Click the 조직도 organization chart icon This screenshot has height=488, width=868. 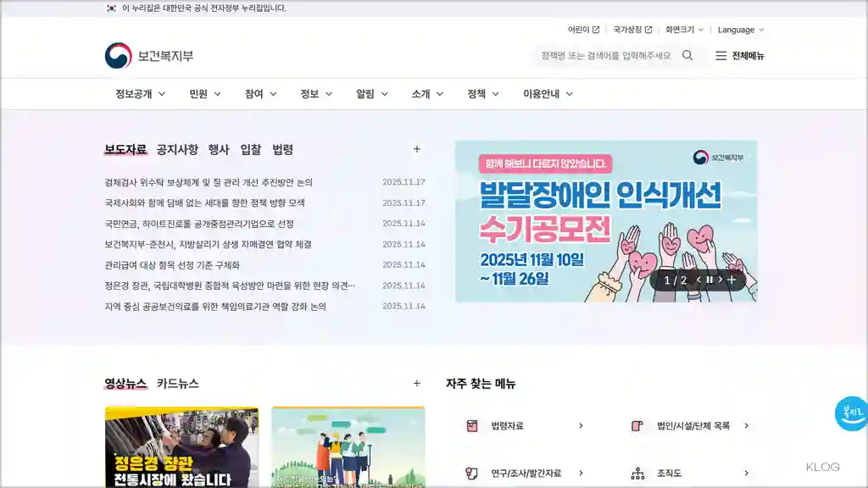coord(637,473)
